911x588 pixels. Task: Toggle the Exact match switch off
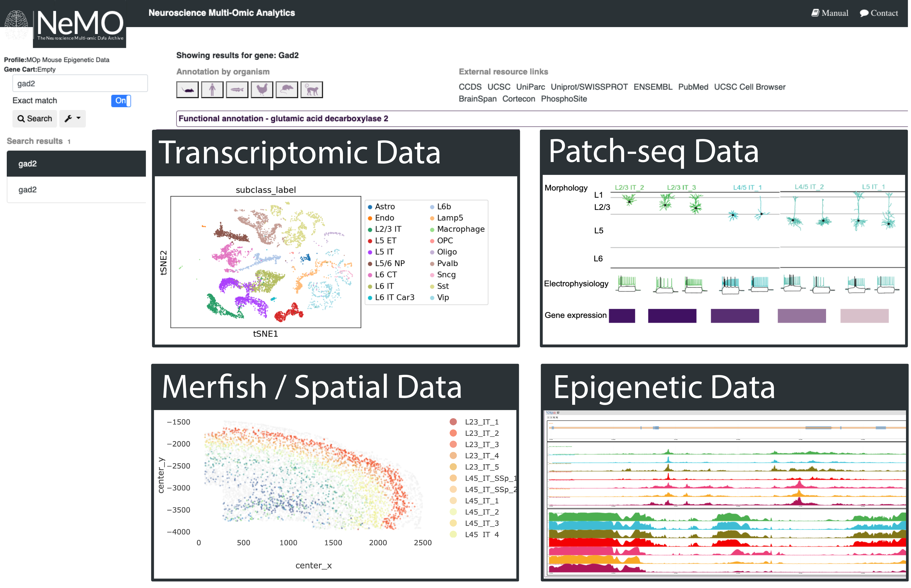[121, 101]
